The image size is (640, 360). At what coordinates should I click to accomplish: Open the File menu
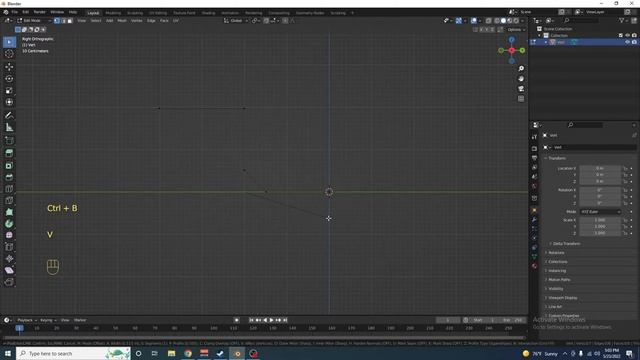point(15,12)
